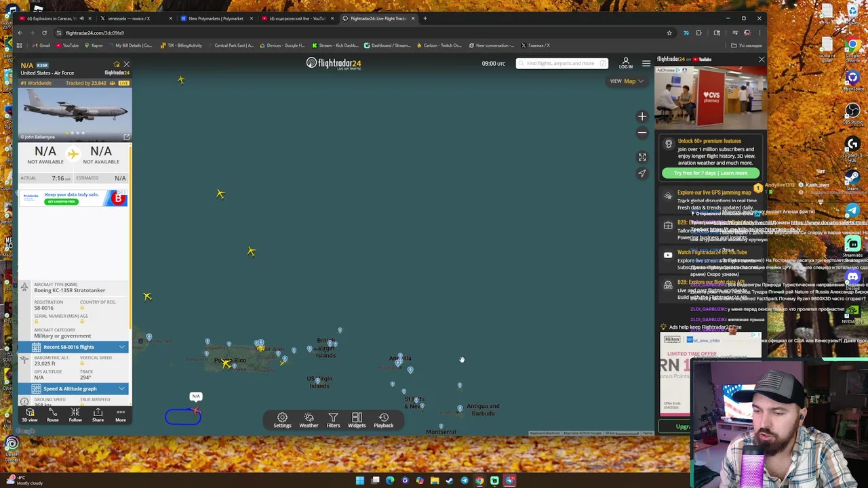Follow the selected aircraft

tap(75, 415)
